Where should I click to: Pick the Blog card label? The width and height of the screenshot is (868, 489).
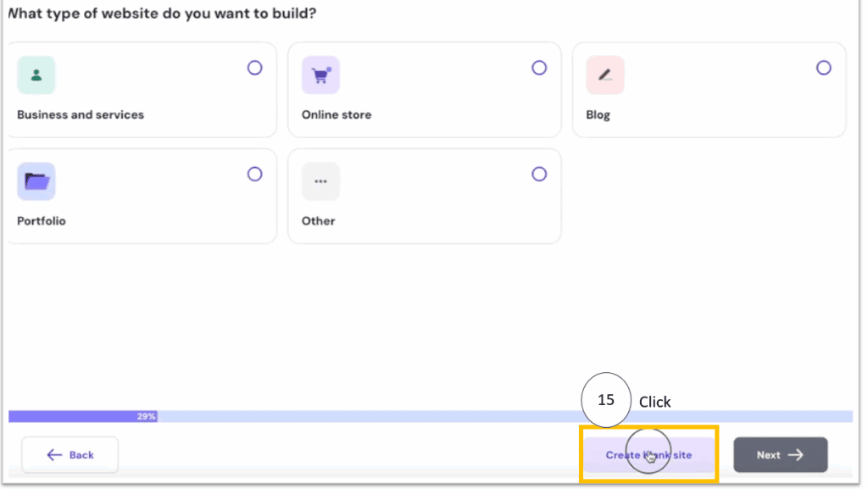(598, 114)
